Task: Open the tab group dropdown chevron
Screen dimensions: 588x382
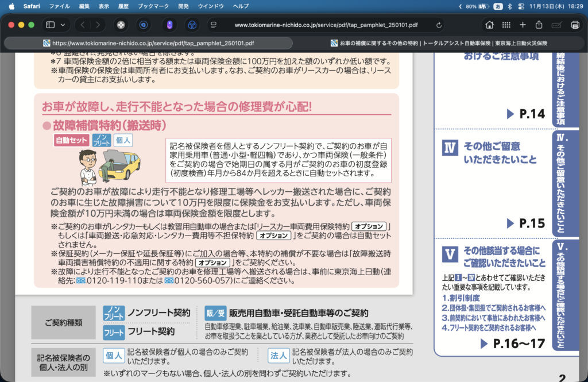Action: tap(63, 25)
